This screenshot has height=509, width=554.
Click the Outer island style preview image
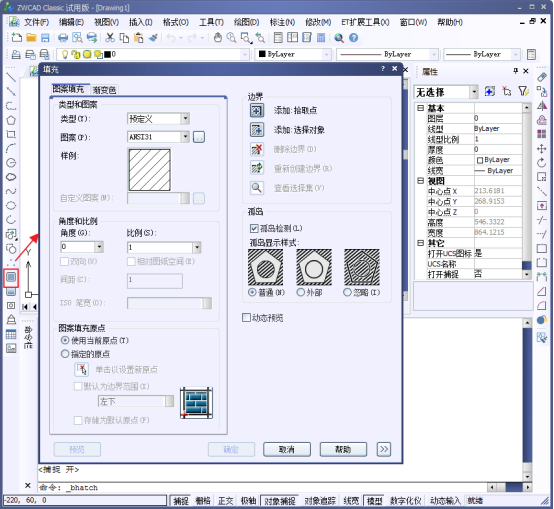pyautogui.click(x=314, y=267)
